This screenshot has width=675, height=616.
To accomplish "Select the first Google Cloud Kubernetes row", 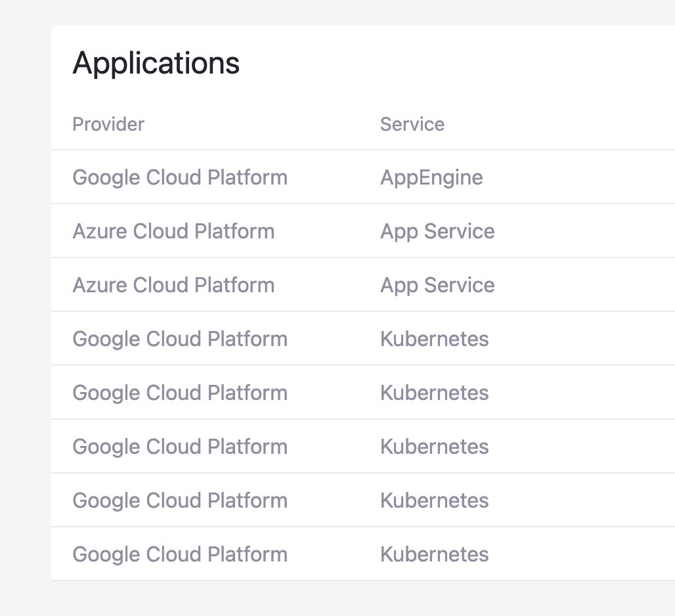I will click(x=263, y=339).
